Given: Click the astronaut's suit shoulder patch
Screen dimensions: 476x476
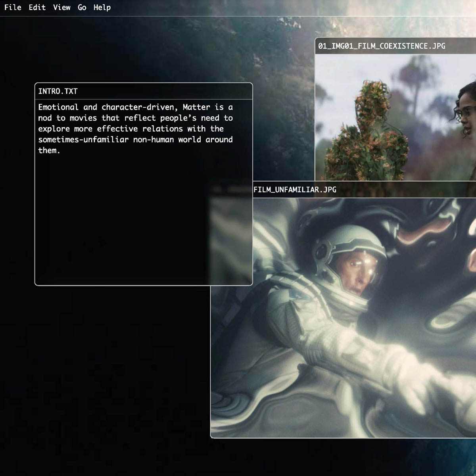Looking at the screenshot, I should 297,294.
